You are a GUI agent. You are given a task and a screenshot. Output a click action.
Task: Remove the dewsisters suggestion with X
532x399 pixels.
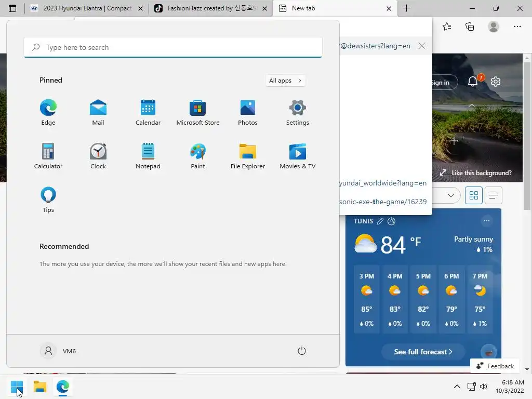point(422,46)
